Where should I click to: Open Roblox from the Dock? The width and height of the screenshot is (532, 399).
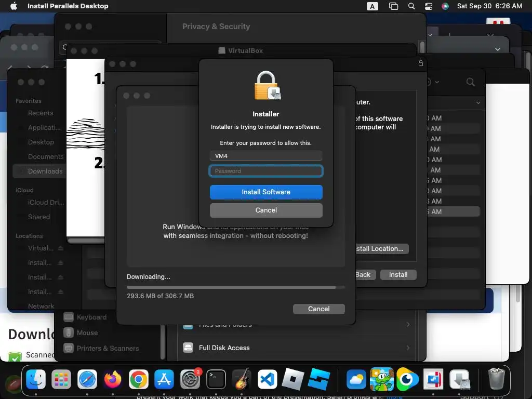[293, 379]
